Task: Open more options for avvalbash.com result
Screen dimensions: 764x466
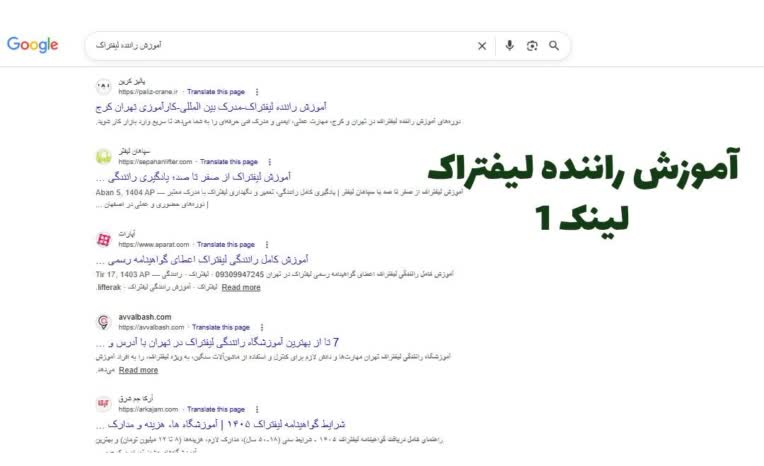Action: click(262, 328)
